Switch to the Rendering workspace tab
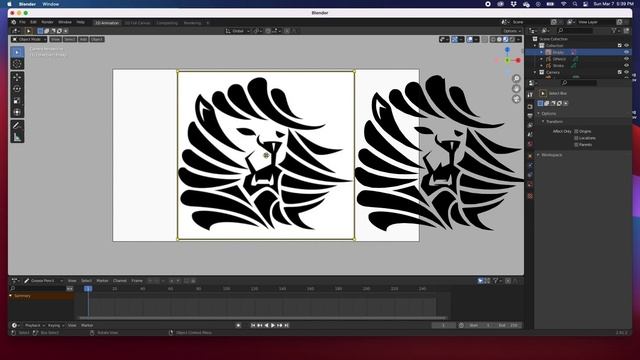640x360 pixels. click(x=192, y=23)
